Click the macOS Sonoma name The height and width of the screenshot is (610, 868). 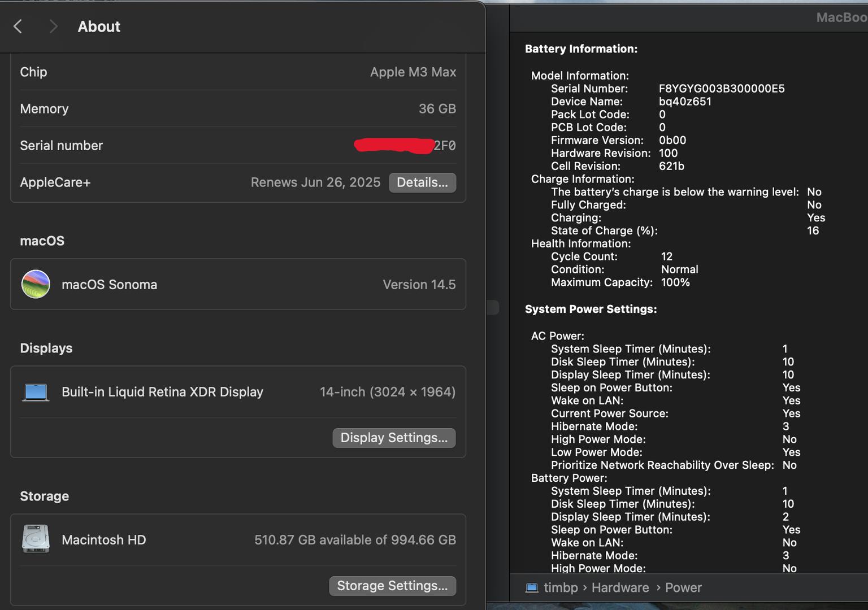[109, 285]
